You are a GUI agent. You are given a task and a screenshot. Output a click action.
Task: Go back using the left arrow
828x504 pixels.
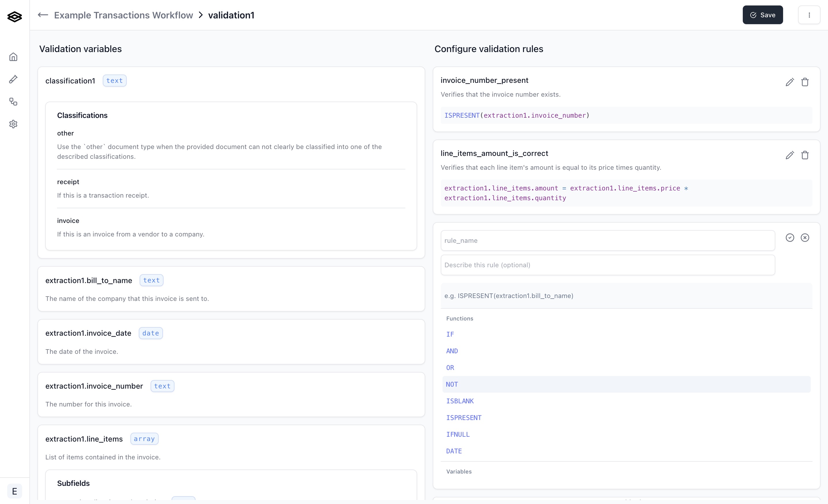tap(43, 15)
